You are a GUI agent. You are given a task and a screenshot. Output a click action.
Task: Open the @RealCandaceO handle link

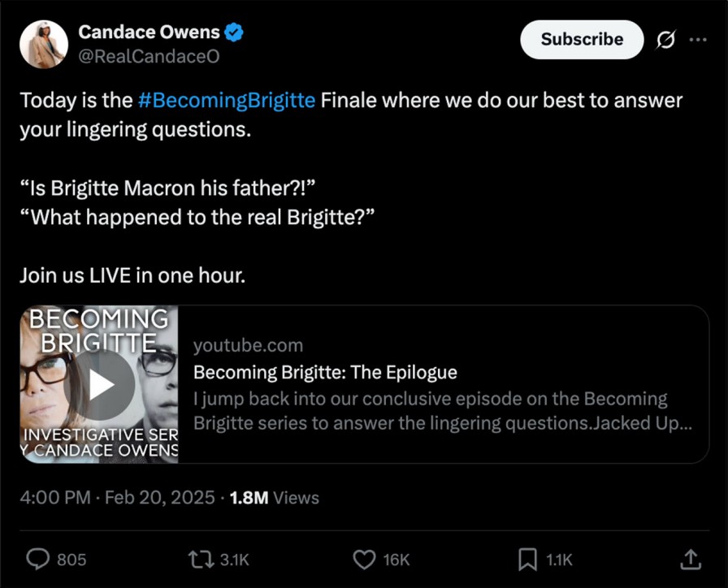coord(148,57)
